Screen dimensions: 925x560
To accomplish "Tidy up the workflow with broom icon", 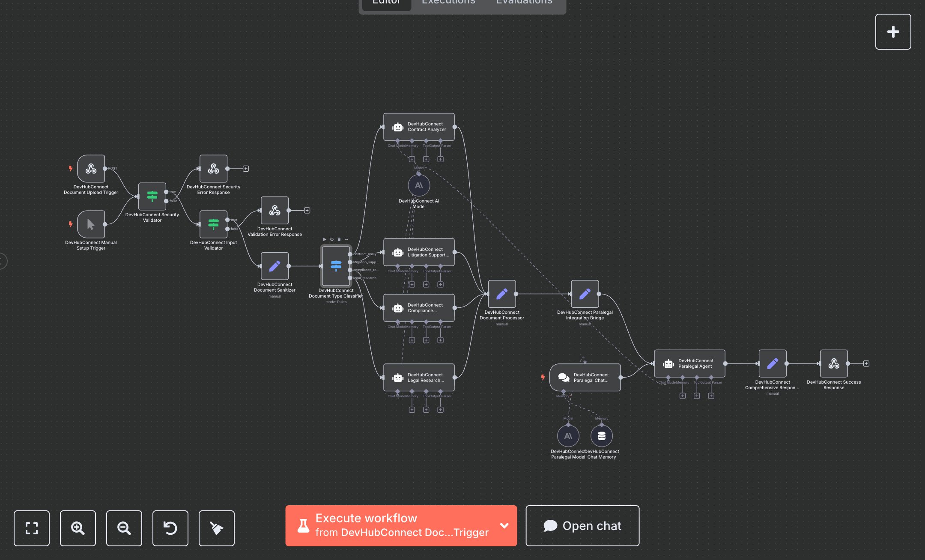I will (x=217, y=528).
